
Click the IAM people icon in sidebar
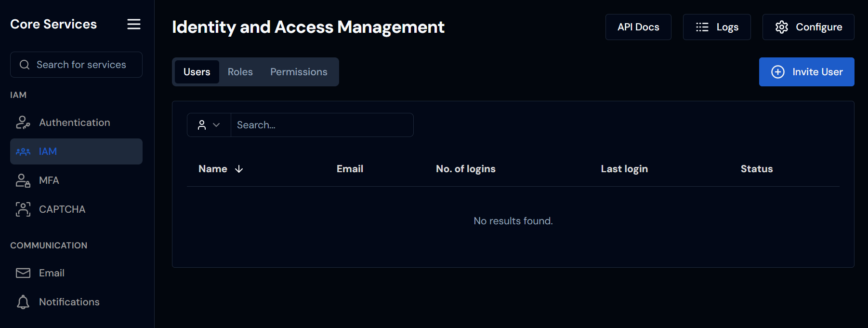23,151
